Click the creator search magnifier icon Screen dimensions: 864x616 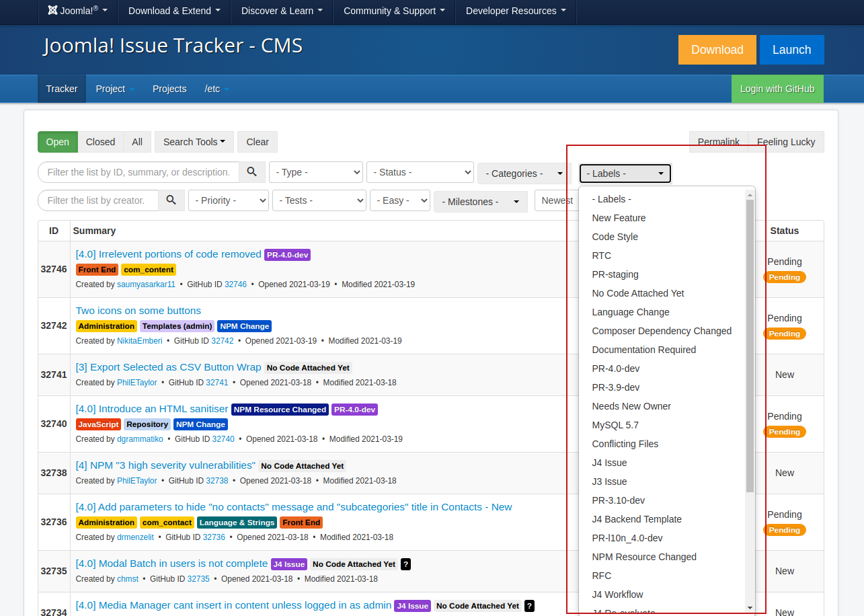click(171, 200)
